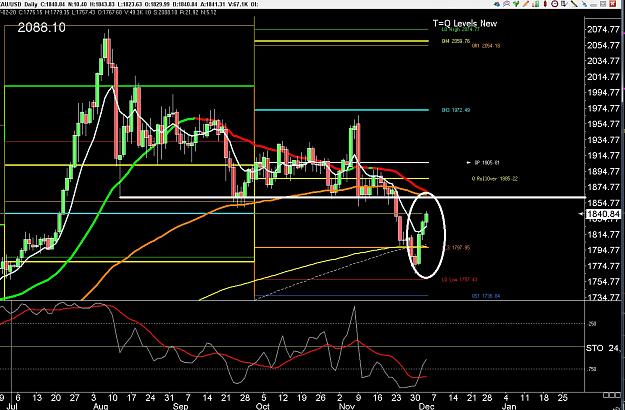Click the LQ Low red level label

tap(459, 280)
